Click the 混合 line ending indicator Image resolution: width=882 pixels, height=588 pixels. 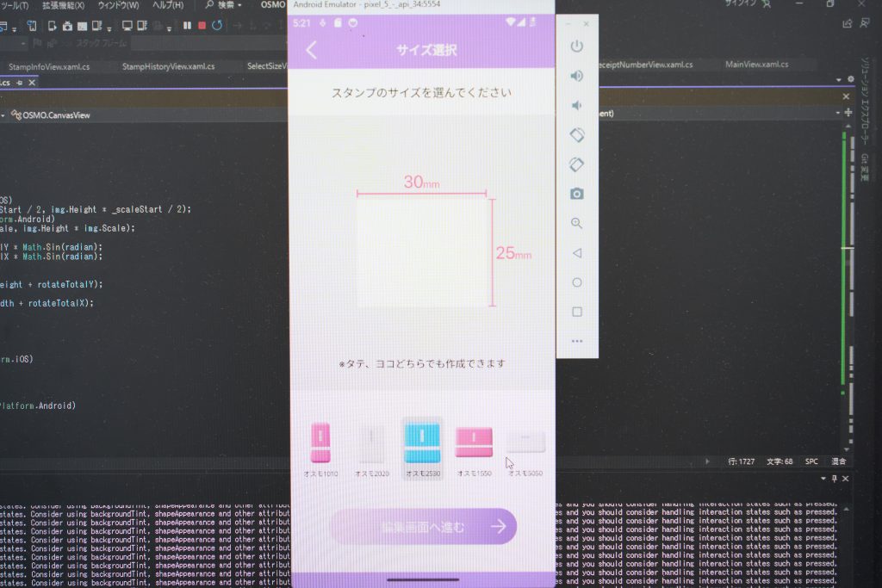[x=839, y=461]
